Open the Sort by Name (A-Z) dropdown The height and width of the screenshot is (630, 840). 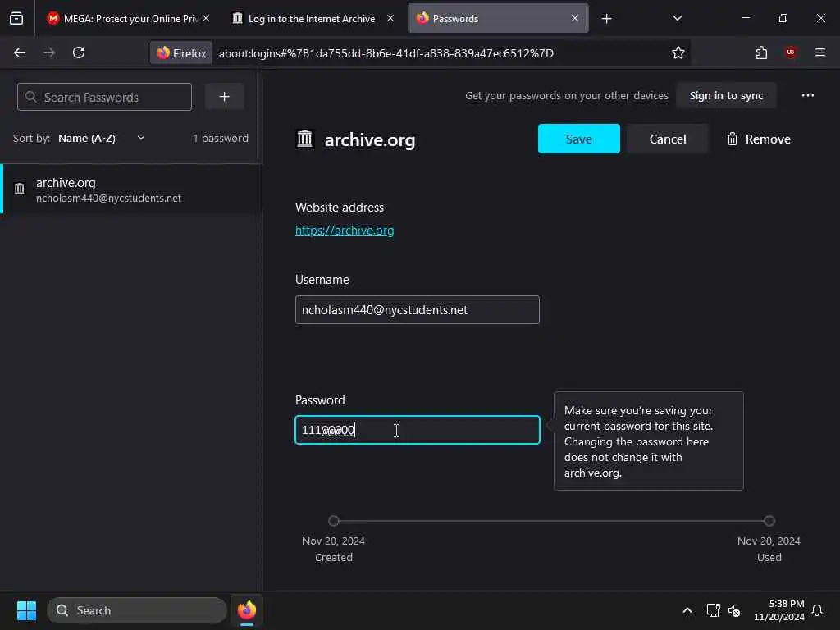click(x=102, y=138)
